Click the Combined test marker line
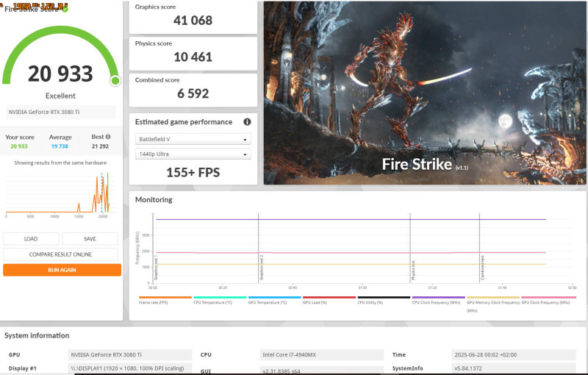 (480, 248)
